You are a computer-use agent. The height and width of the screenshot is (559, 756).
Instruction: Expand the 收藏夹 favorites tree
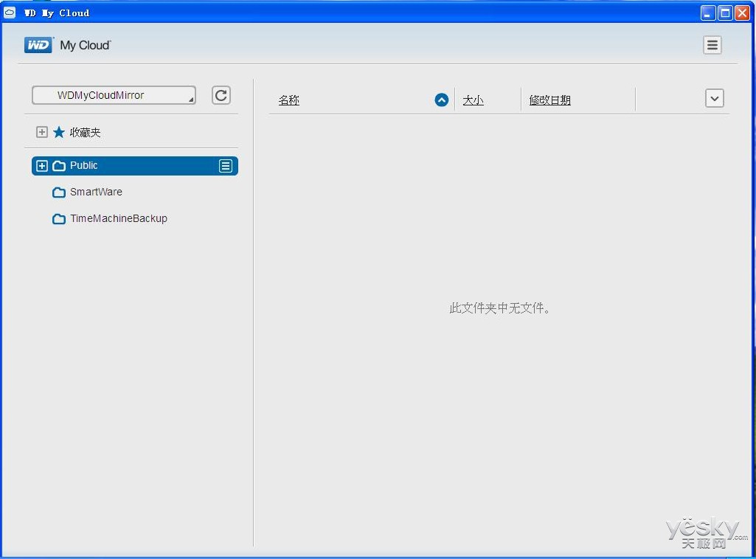pos(42,132)
